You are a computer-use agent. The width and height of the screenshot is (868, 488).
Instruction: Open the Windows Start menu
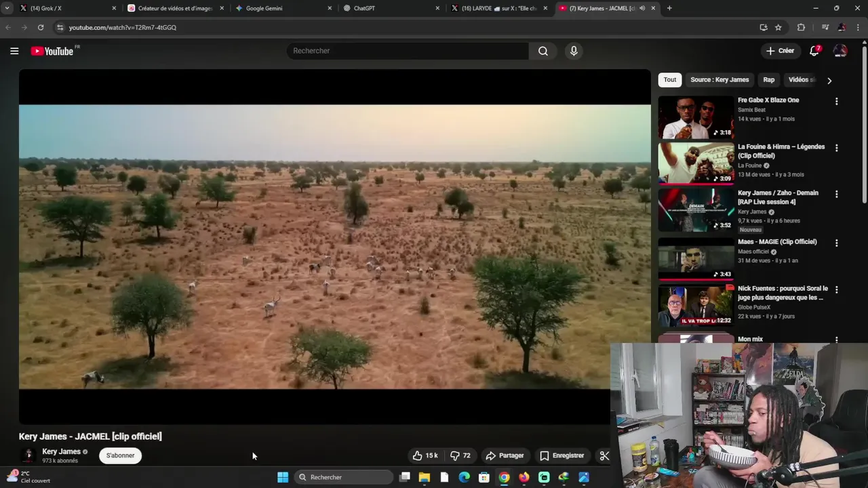click(x=283, y=477)
